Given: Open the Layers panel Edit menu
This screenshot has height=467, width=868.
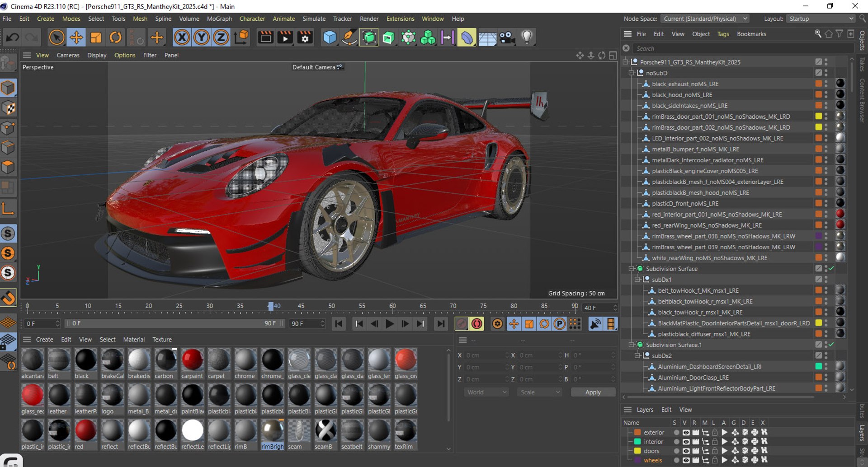Looking at the screenshot, I should click(666, 410).
